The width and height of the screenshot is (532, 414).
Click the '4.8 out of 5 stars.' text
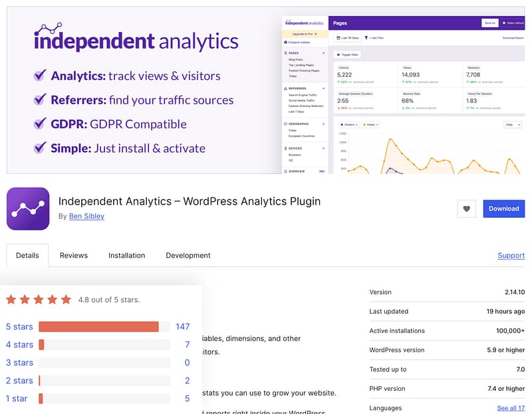[x=109, y=300]
